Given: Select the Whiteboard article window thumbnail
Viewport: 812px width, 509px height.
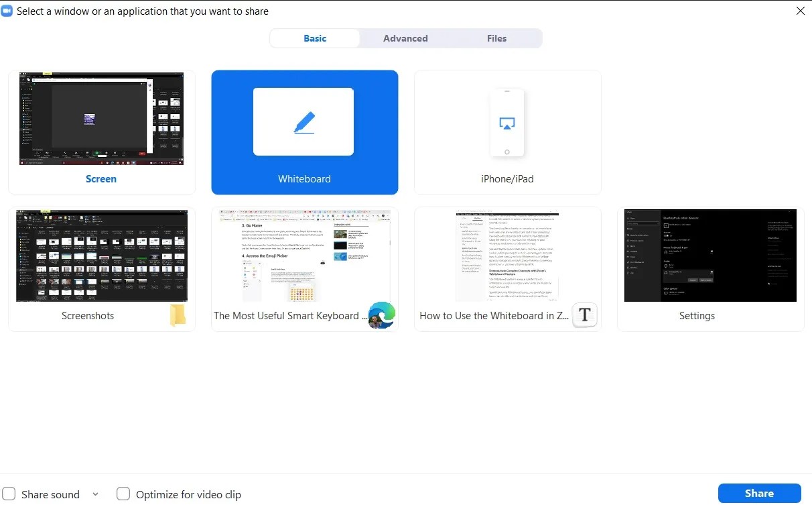Looking at the screenshot, I should [x=507, y=256].
